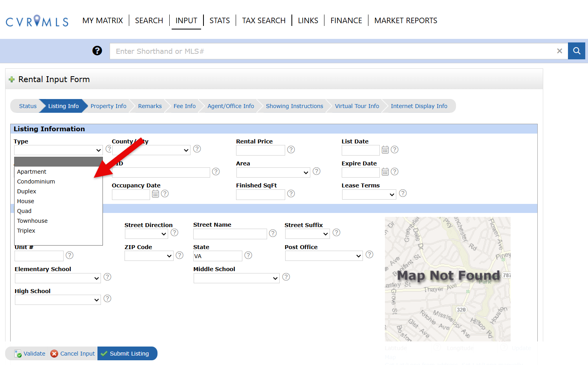The height and width of the screenshot is (365, 588).
Task: Open the black help icon beside search bar
Action: (97, 51)
